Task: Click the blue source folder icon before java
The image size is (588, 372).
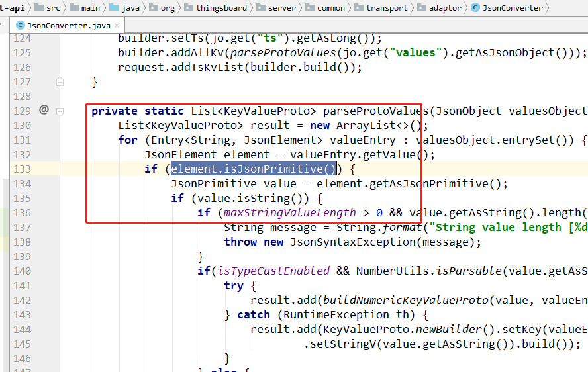Action: [x=114, y=7]
